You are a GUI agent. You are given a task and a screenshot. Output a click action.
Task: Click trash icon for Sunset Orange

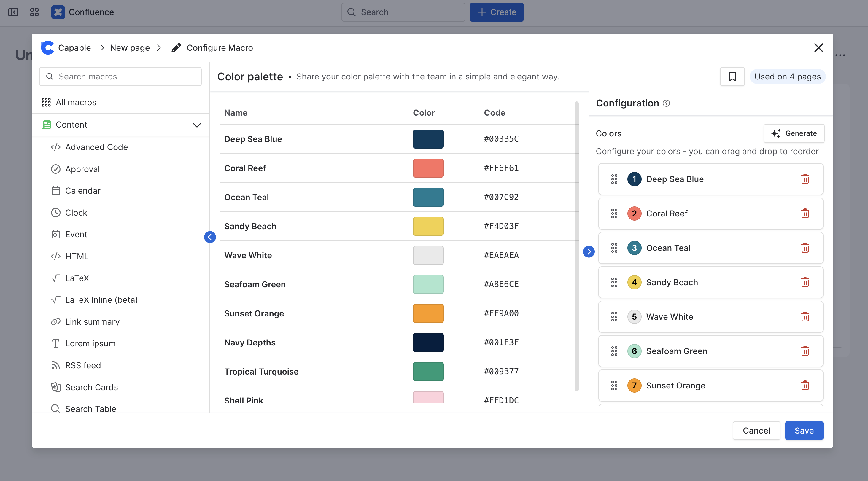click(805, 385)
